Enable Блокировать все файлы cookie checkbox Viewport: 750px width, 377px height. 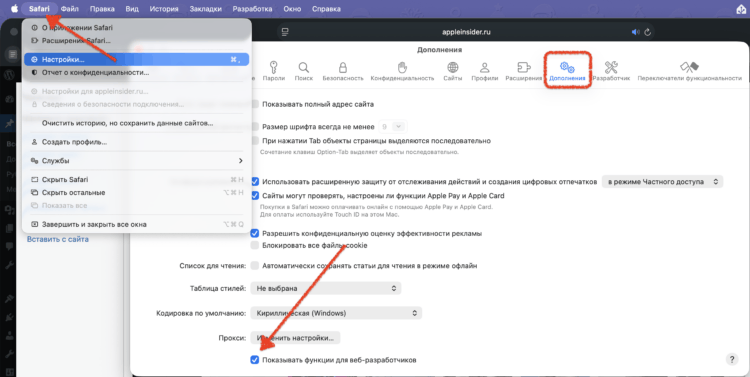(255, 245)
